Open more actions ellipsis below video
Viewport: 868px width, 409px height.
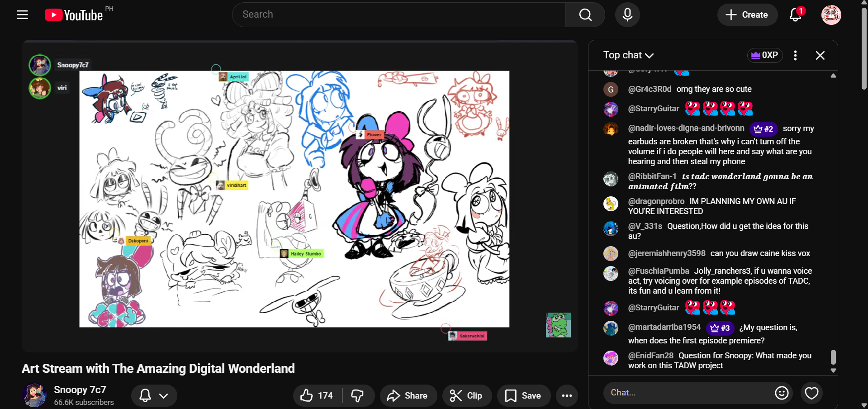coord(567,395)
